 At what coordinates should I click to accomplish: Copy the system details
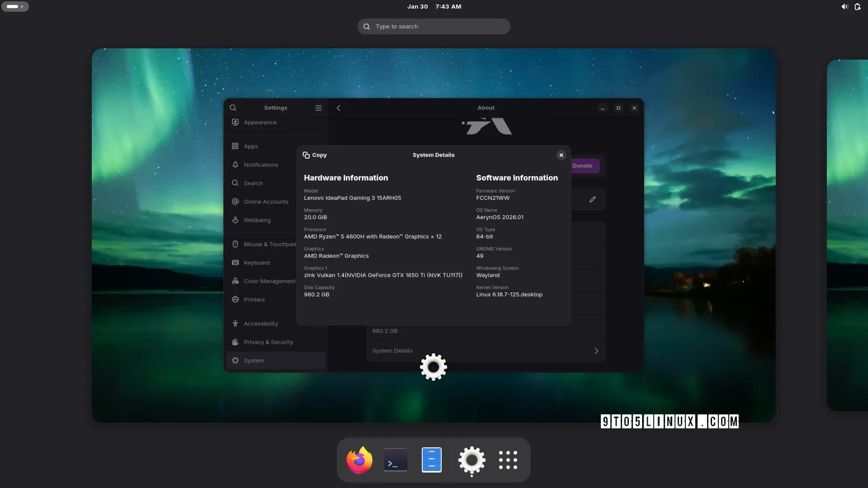315,155
